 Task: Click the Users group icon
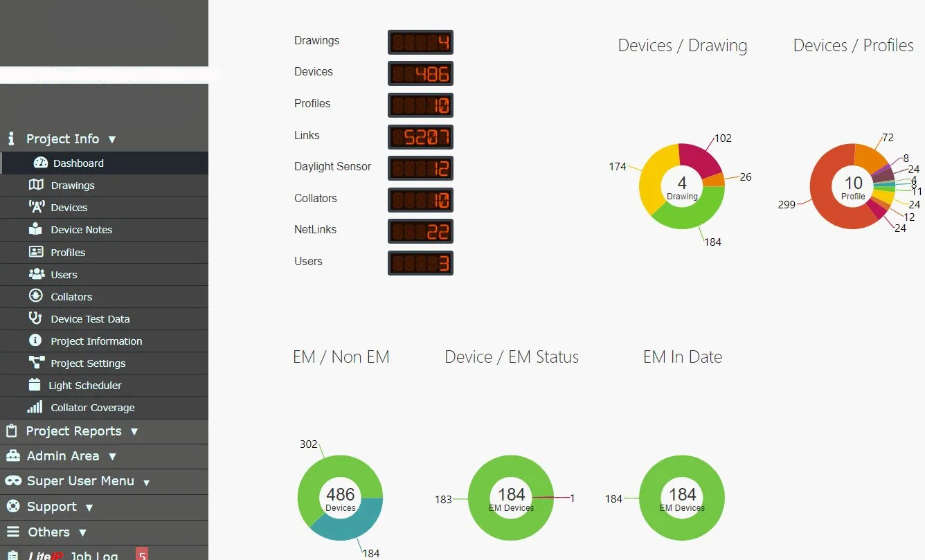coord(36,274)
